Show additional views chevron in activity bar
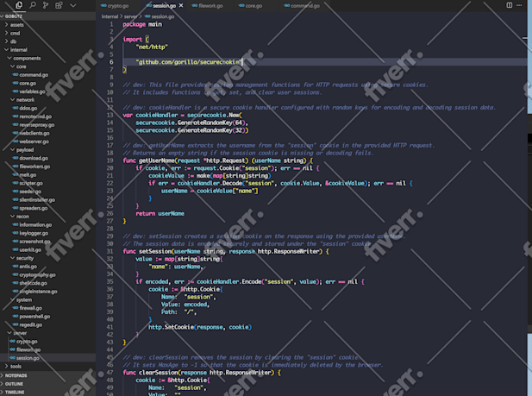 pos(73,5)
